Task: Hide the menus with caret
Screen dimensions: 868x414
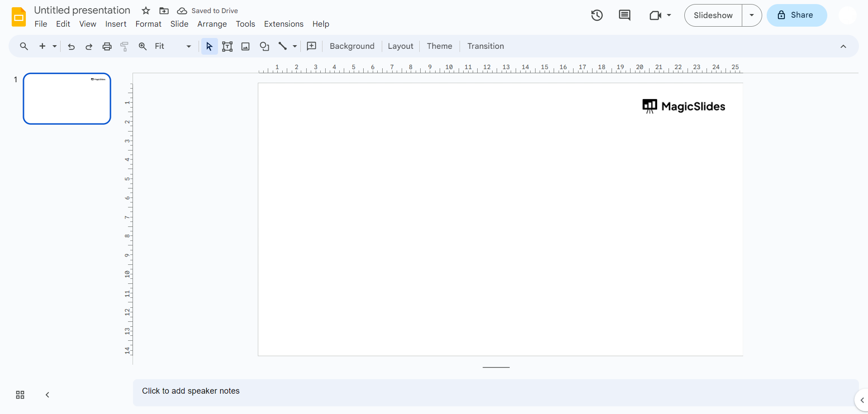Action: point(843,46)
